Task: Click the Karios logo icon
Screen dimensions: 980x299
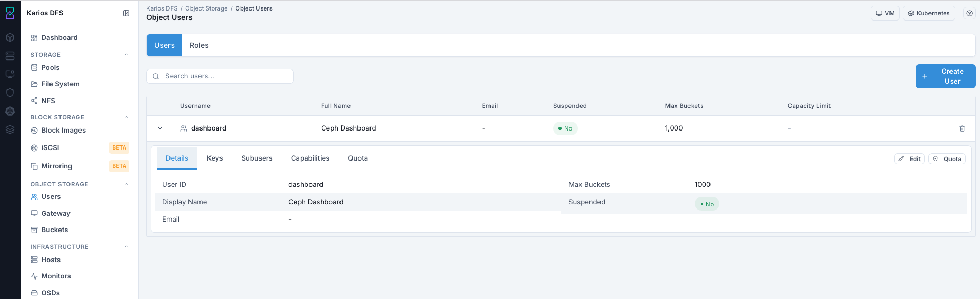Action: point(10,13)
